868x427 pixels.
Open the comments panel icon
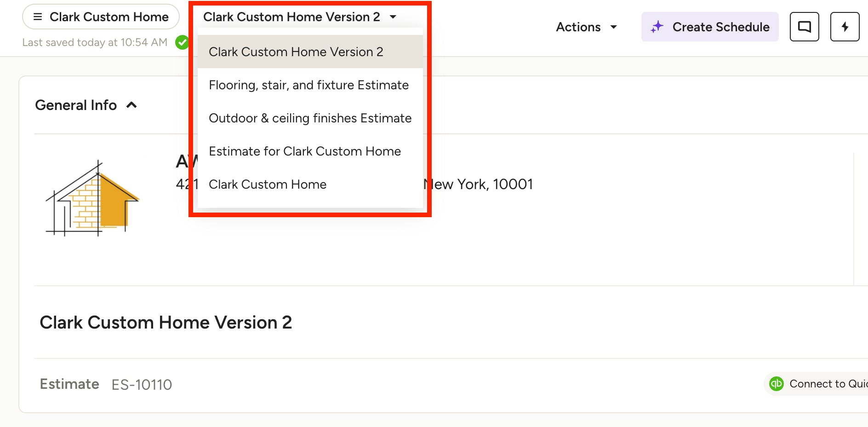click(804, 27)
